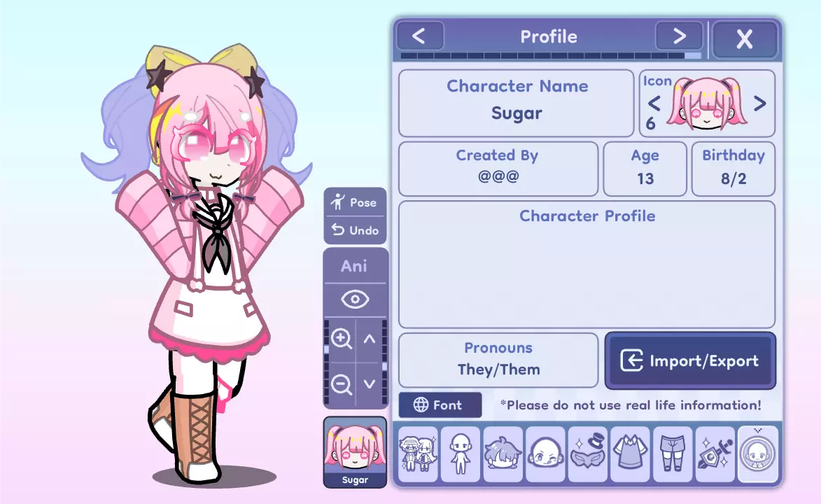Open the Body category icon
Viewport: 821px width, 504px height.
pyautogui.click(x=461, y=454)
